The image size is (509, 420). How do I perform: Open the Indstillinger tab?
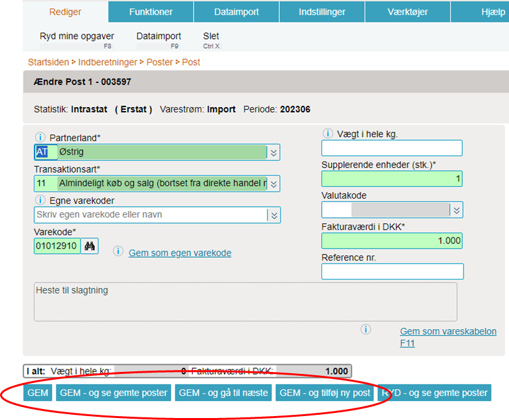(x=322, y=12)
